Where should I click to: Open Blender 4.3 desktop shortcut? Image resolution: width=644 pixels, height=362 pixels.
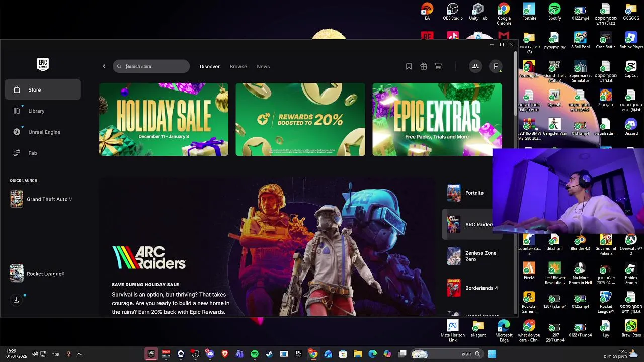click(580, 242)
